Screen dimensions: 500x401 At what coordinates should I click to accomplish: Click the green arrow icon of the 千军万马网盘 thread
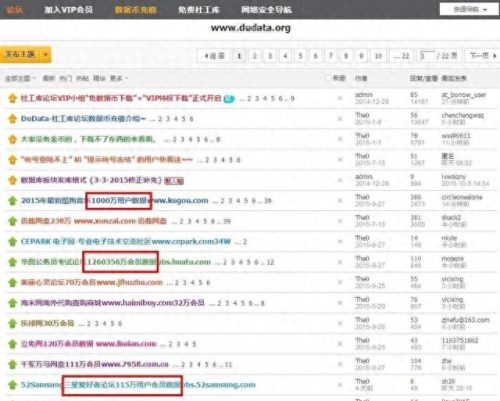click(x=12, y=364)
